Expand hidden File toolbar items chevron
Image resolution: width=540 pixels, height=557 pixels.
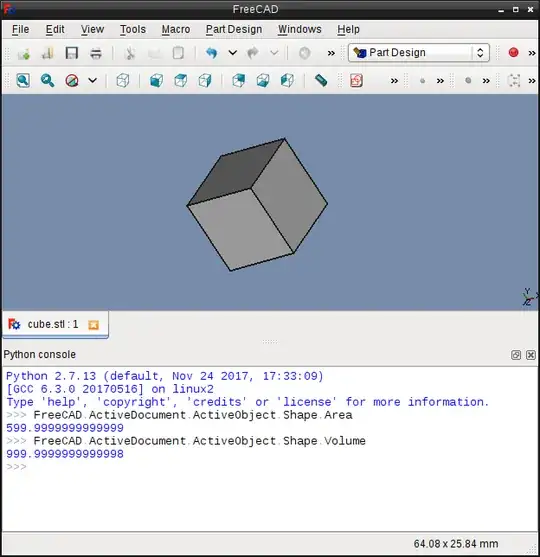pyautogui.click(x=331, y=53)
